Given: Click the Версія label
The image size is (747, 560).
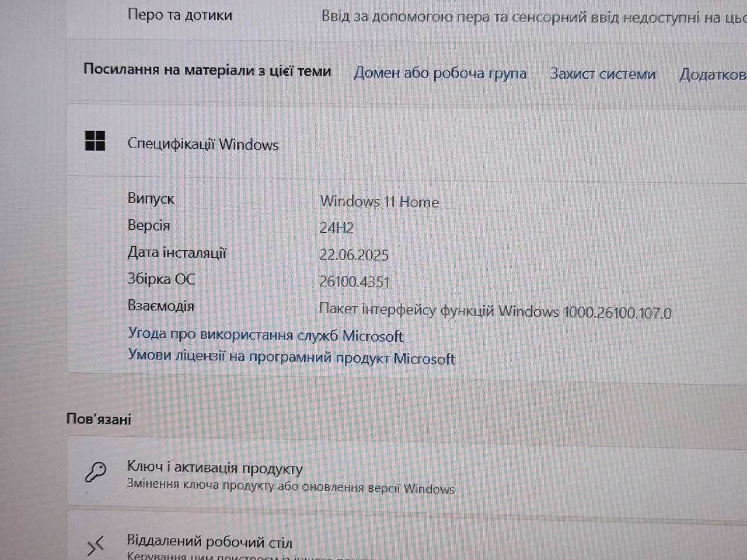Looking at the screenshot, I should coord(149,225).
